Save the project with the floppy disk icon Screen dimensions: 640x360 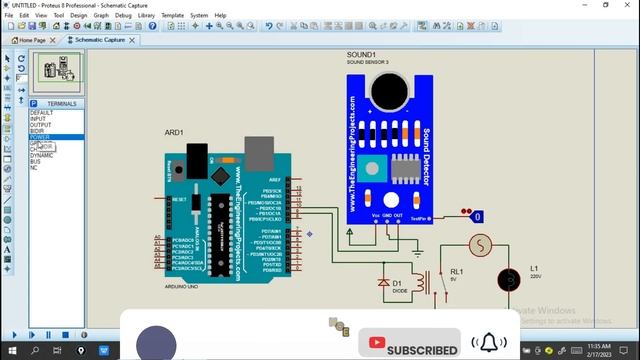[32, 26]
